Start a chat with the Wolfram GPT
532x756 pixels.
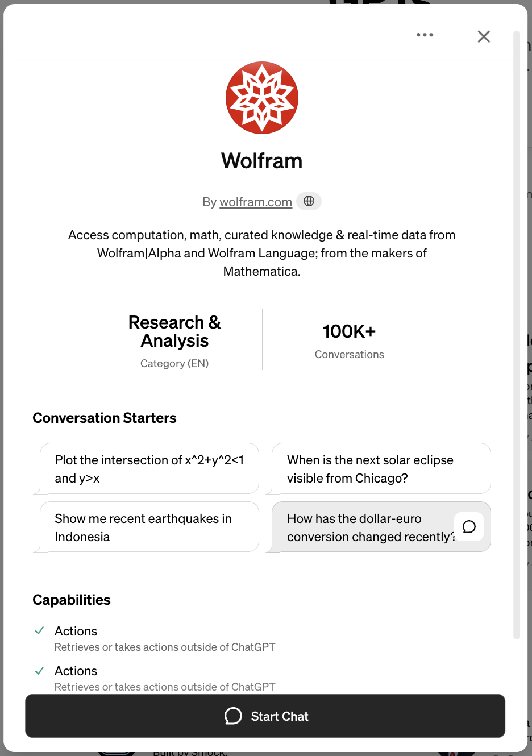click(x=265, y=716)
